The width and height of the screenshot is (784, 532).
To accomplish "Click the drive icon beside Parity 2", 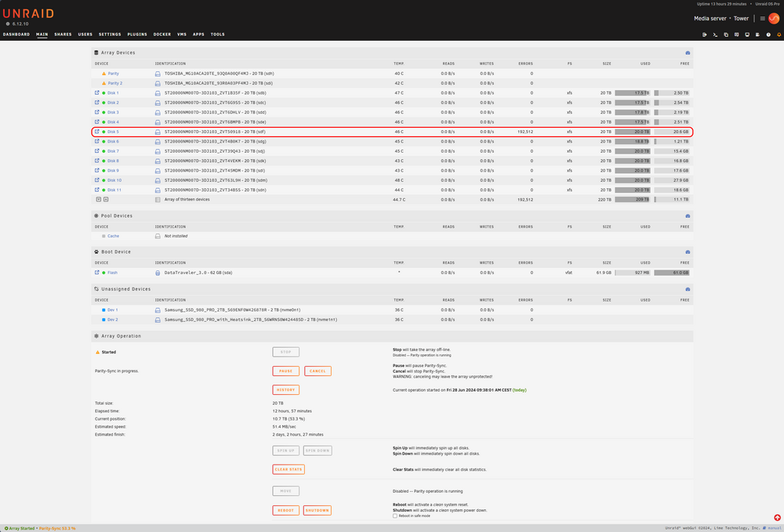I will [158, 83].
